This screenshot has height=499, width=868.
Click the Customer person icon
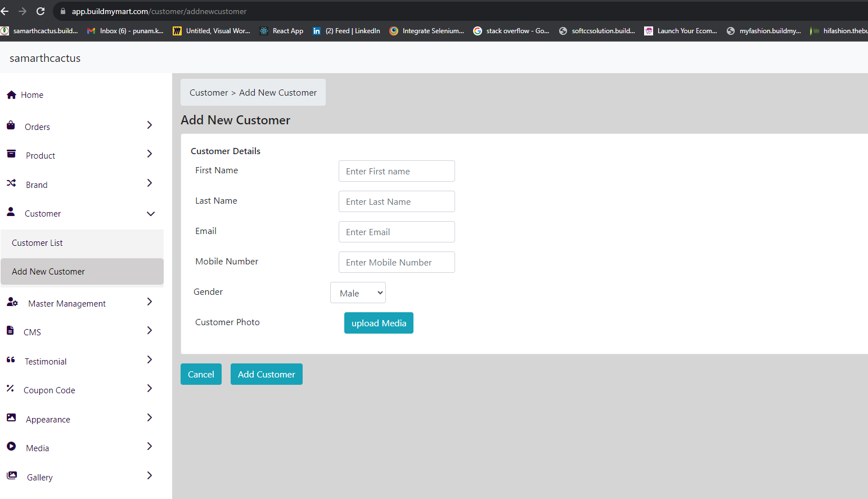tap(11, 212)
